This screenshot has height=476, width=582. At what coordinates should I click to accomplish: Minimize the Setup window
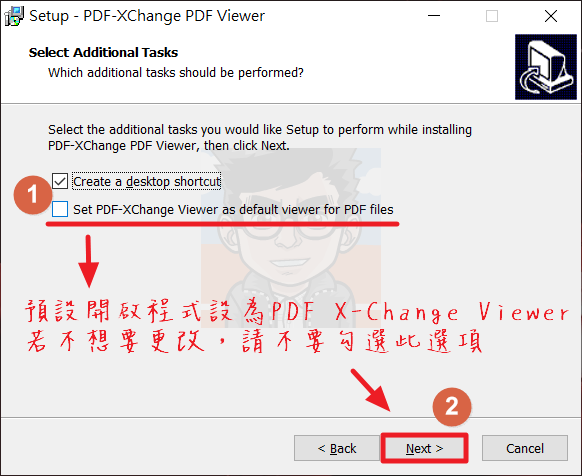point(434,16)
